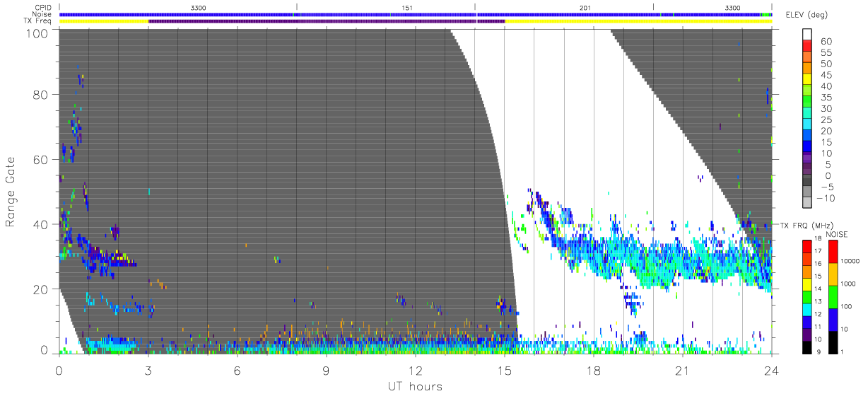Click the 9 label on TX FRQ legend
This screenshot has width=868, height=401.
point(819,352)
